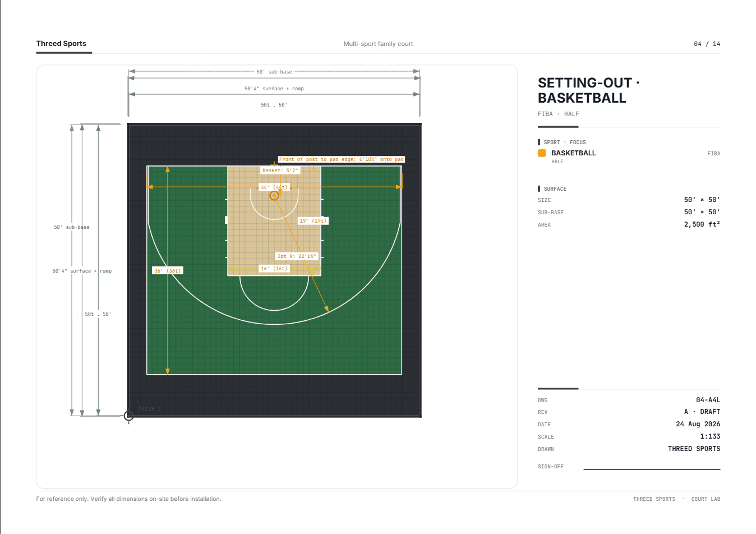Screen dimensions: 756x534
Task: Click the 'Basket: 5'2"' dimension label
Action: (x=280, y=171)
